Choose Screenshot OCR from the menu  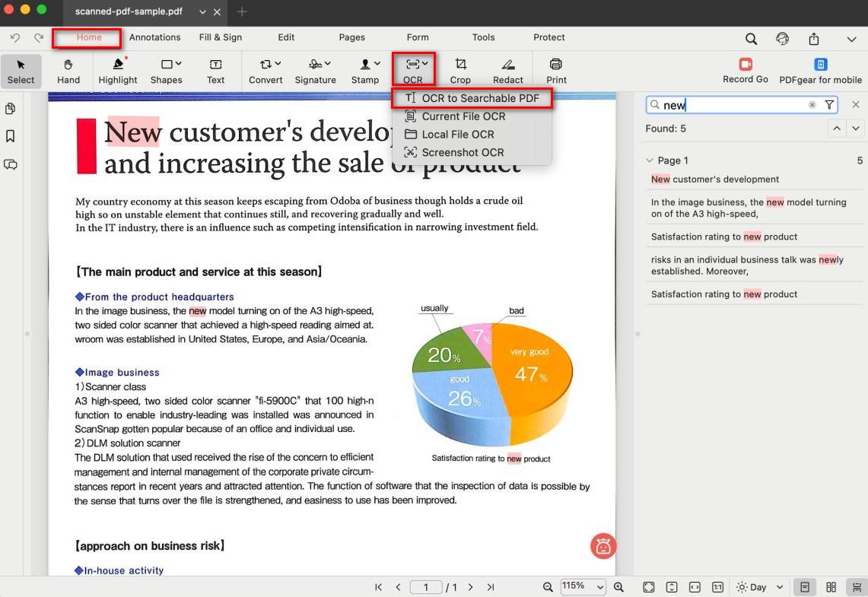(x=463, y=152)
